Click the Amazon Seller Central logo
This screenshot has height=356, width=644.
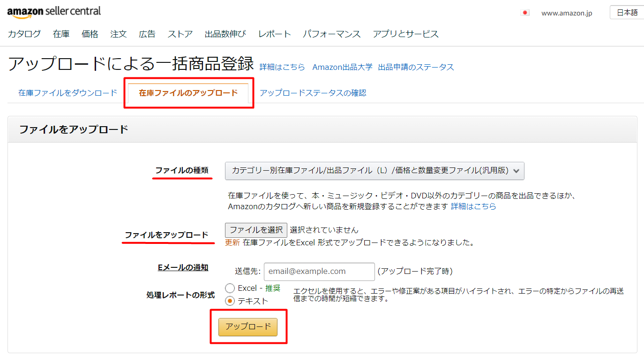pos(54,12)
